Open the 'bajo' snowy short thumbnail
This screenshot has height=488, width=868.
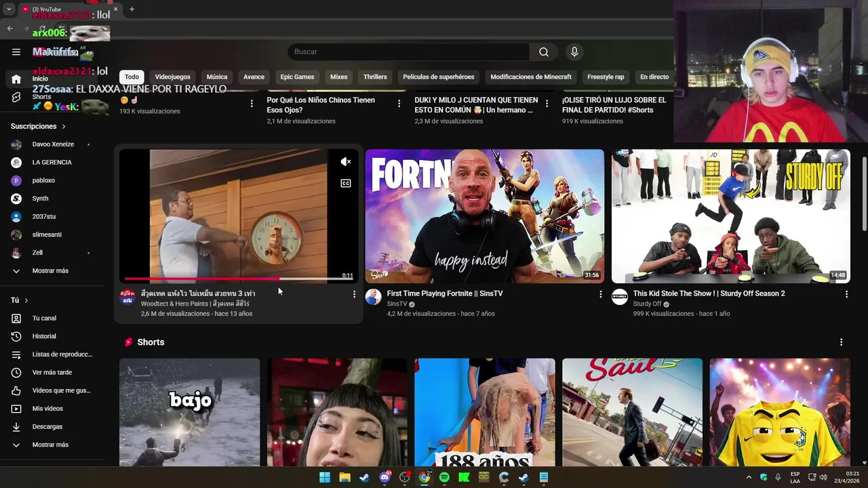point(189,412)
